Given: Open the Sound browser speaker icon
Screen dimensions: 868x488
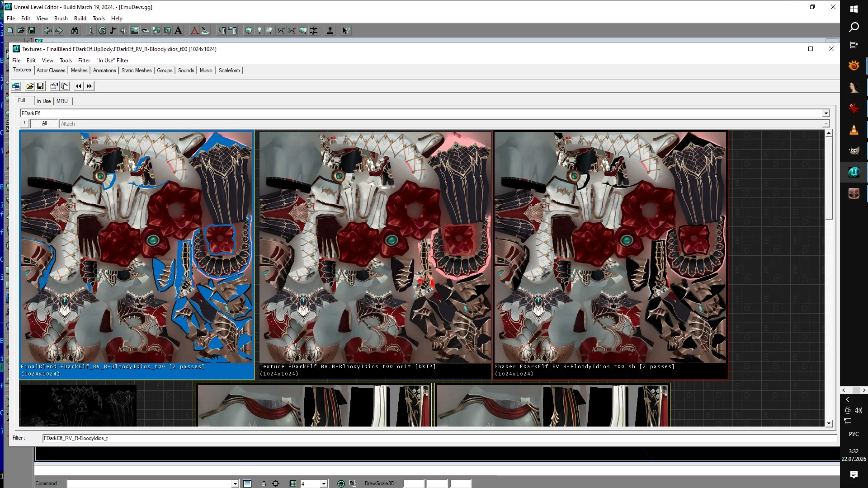Looking at the screenshot, I should point(124,30).
